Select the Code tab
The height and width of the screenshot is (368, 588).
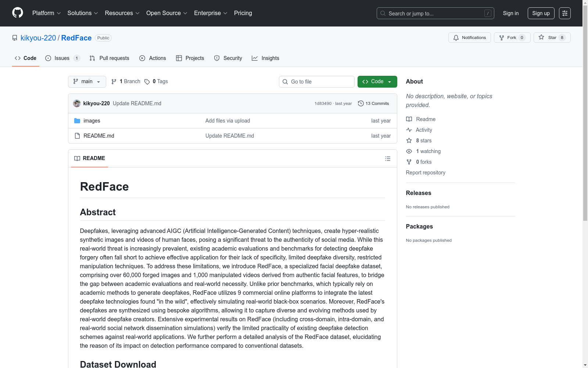[26, 58]
